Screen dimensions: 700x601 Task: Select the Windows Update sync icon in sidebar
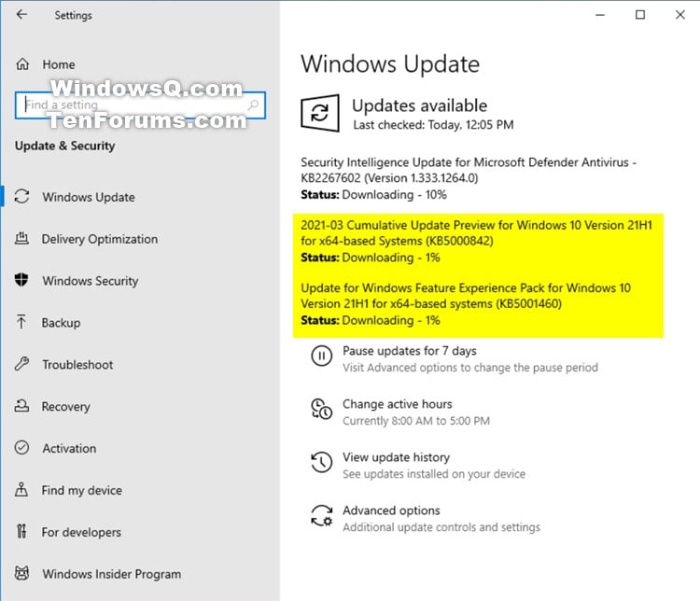(x=21, y=197)
